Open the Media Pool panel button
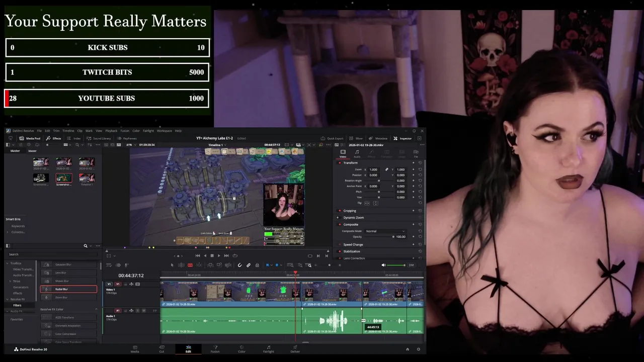Screen dimensions: 644x362 coord(30,138)
